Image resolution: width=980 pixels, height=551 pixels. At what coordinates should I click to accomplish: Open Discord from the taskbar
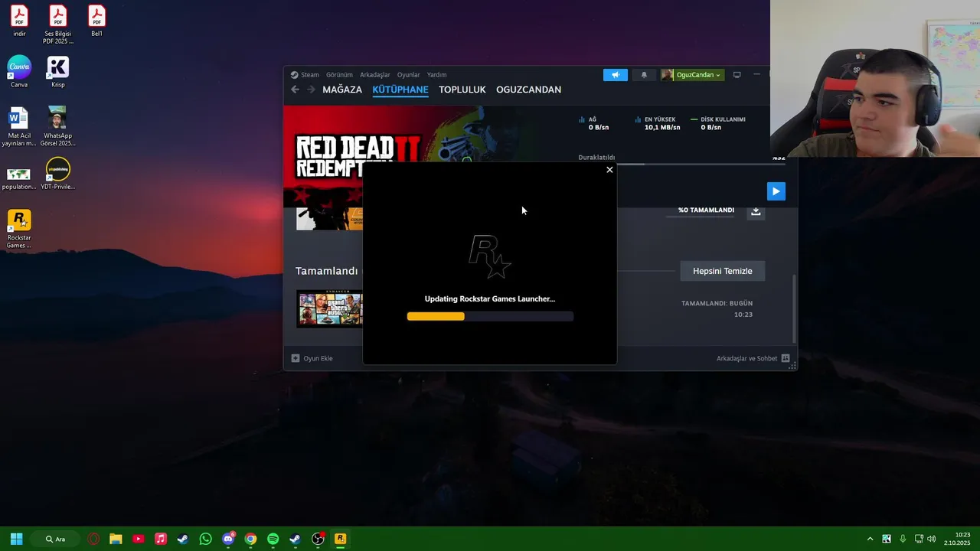coord(228,539)
